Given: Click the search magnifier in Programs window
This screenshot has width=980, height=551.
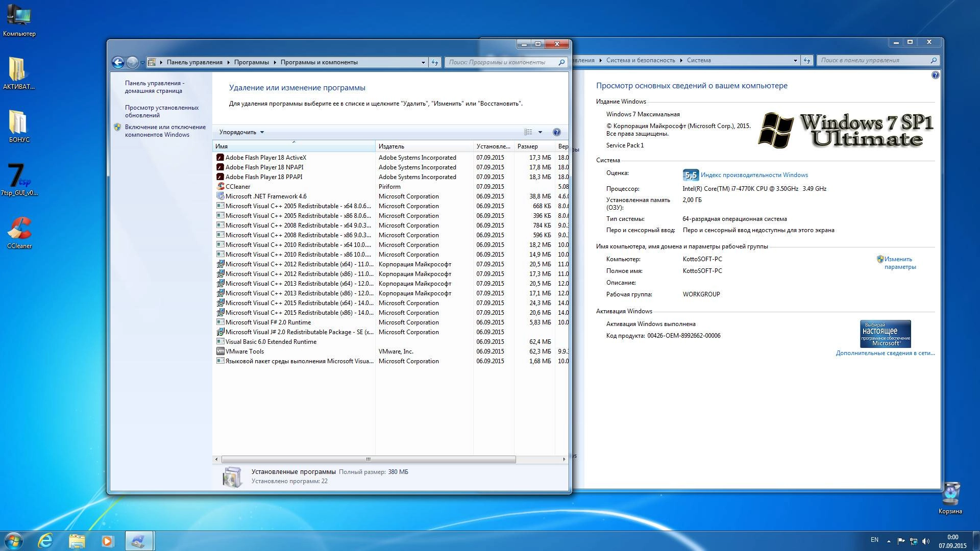Looking at the screenshot, I should pyautogui.click(x=561, y=62).
